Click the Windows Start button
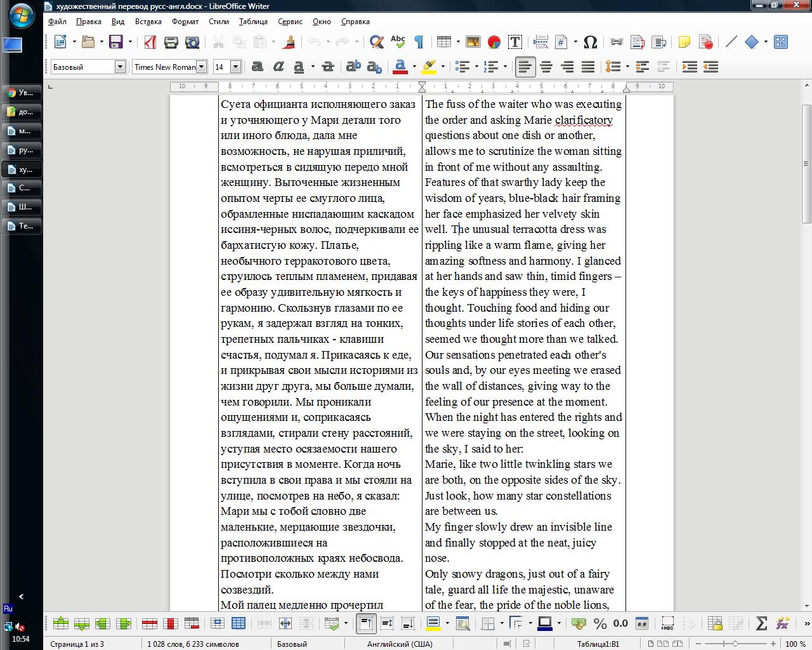Image resolution: width=812 pixels, height=650 pixels. pyautogui.click(x=21, y=17)
